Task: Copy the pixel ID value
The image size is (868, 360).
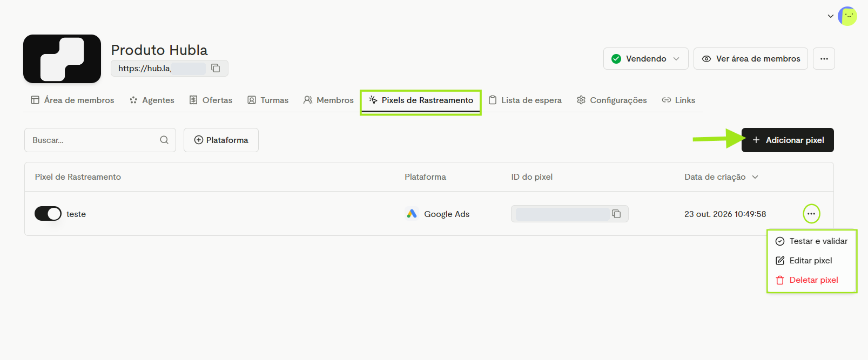Action: 616,214
